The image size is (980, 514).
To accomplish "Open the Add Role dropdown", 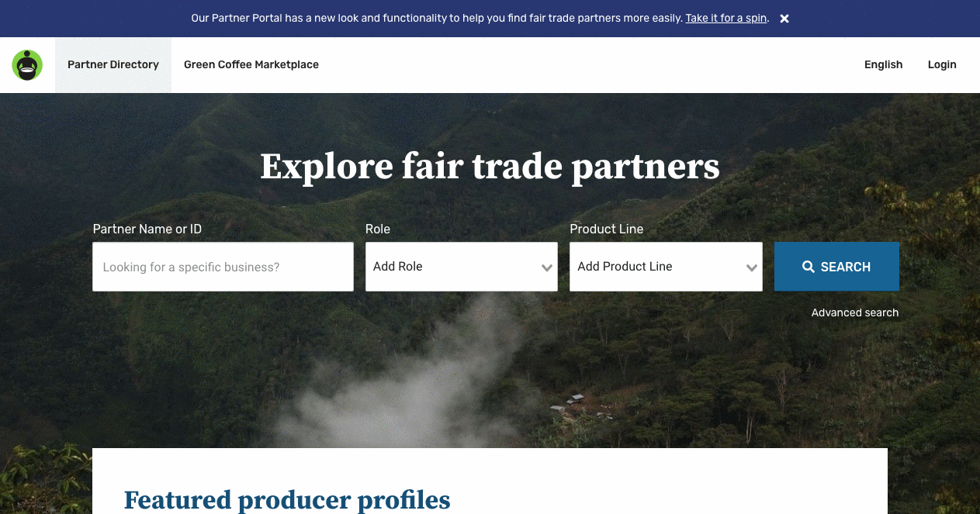I will 462,267.
